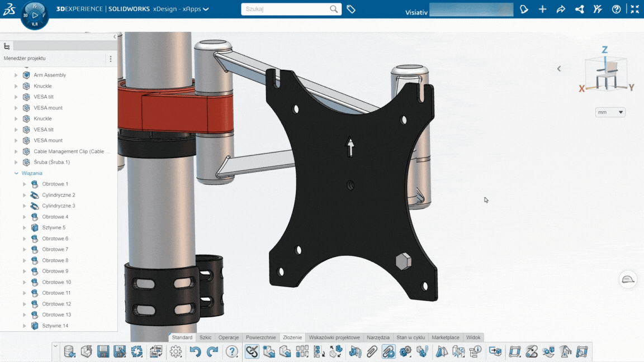Click the 3DEXPERIENCE compass icon
Image resolution: width=644 pixels, height=362 pixels.
[x=35, y=16]
